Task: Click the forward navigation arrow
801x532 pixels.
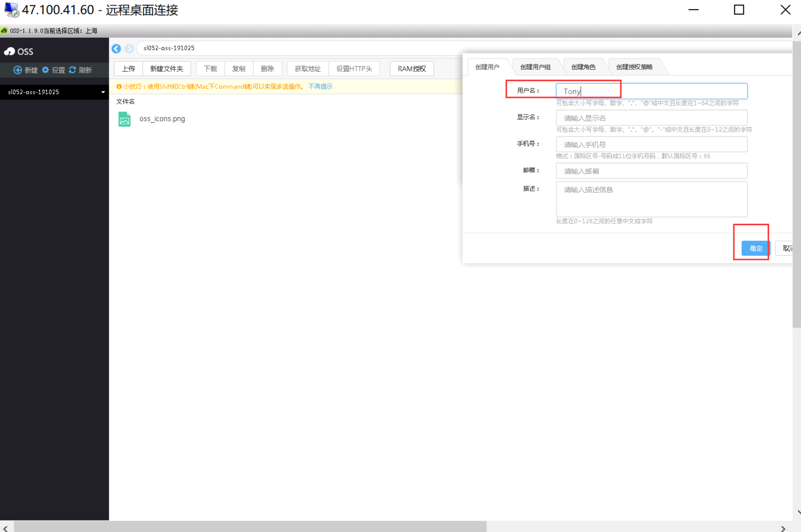Action: (x=129, y=49)
